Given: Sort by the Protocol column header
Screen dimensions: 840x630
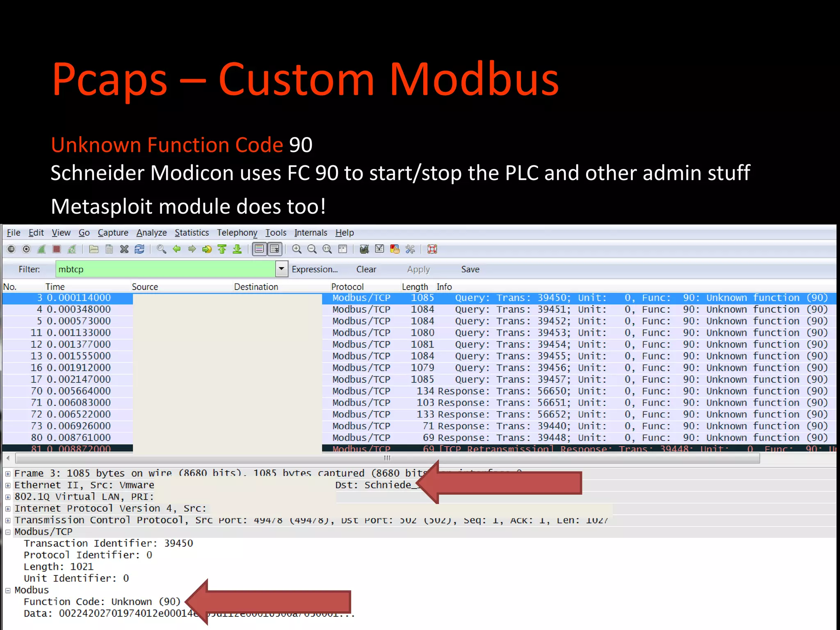Looking at the screenshot, I should coord(347,287).
